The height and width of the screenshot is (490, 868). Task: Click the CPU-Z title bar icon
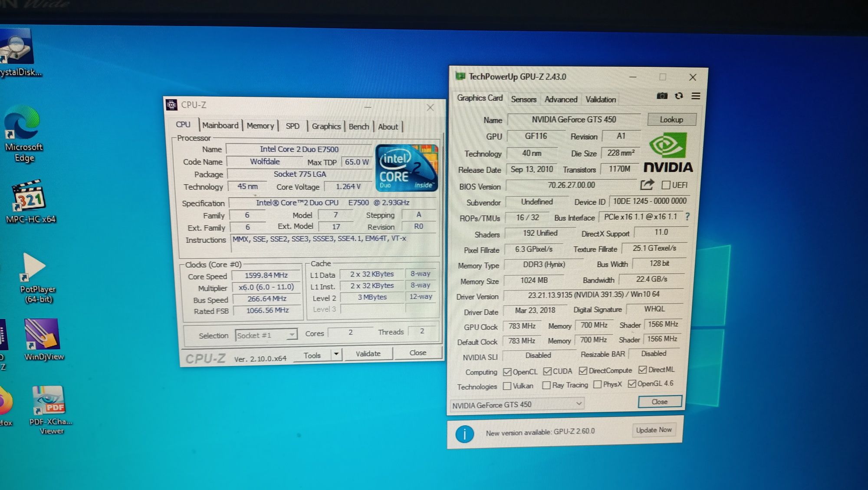click(171, 105)
